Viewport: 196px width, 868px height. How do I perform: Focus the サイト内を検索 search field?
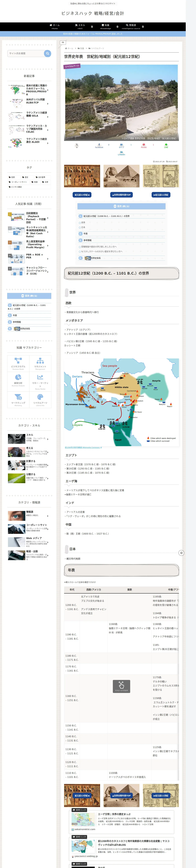tap(26, 53)
